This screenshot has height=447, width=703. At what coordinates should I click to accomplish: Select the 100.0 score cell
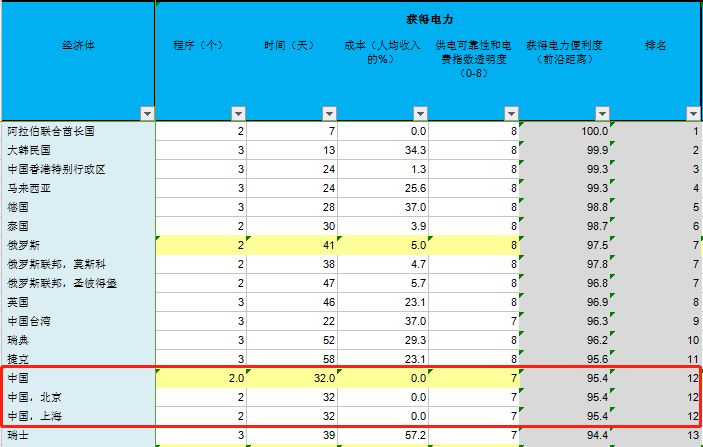tap(564, 131)
